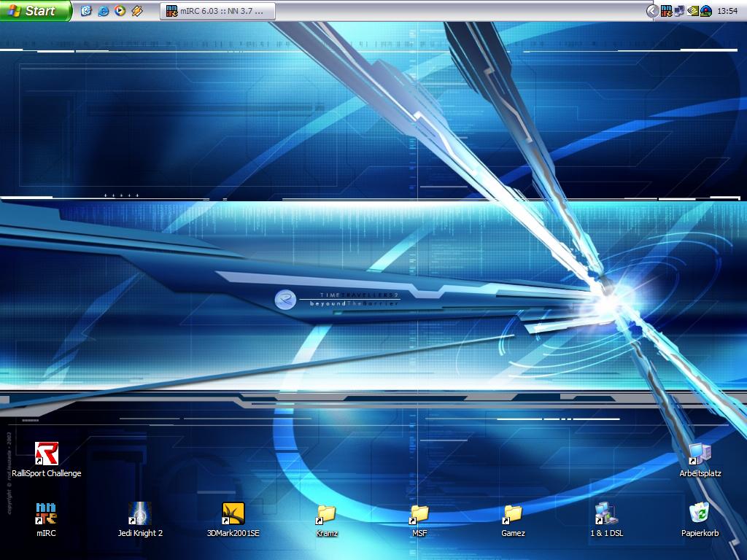
Task: Select the Papierkorb recycle bin icon
Action: point(700,514)
